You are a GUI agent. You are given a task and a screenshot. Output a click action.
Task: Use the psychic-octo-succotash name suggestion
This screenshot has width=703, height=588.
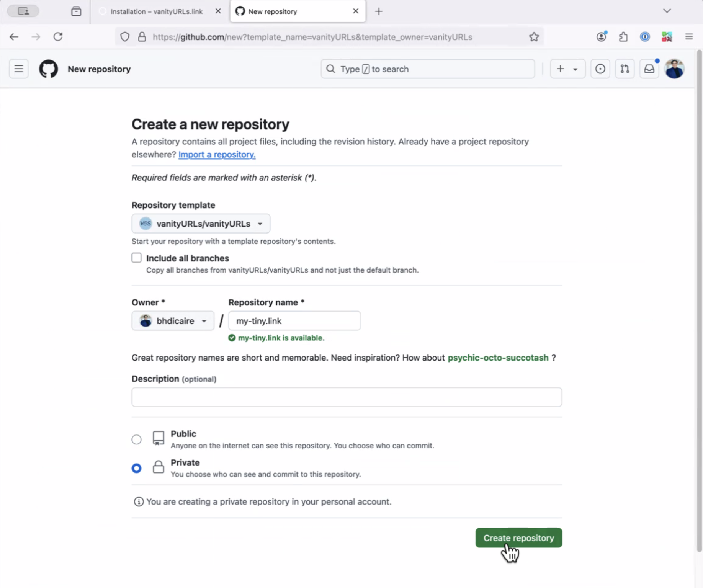coord(498,358)
